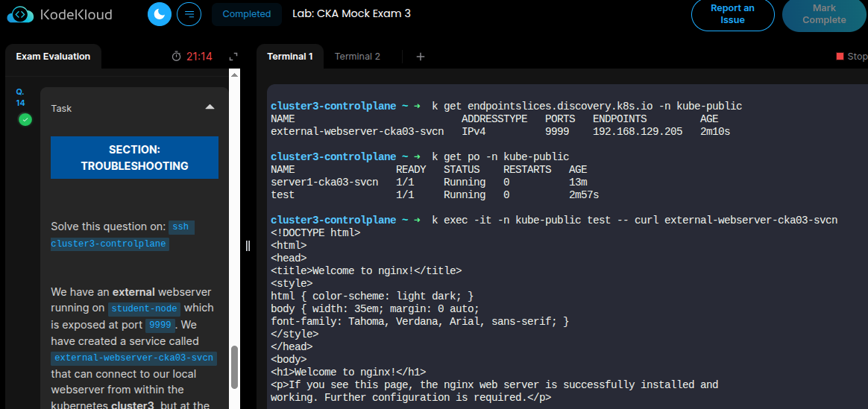Open the lab menu list icon
The height and width of the screenshot is (409, 868).
189,14
